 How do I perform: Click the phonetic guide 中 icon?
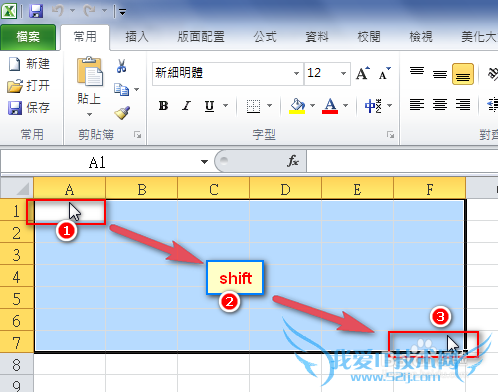point(373,106)
